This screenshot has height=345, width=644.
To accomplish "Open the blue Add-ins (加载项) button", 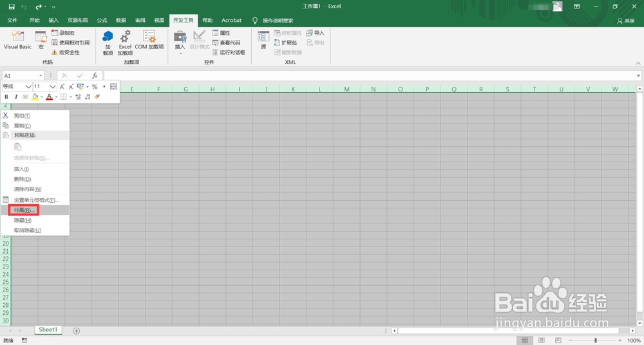I will (108, 42).
